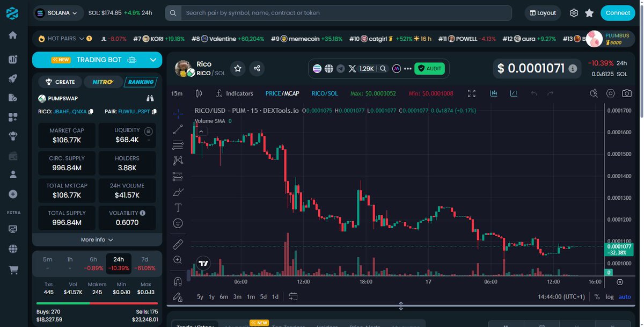
Task: Open the 15m interval selector
Action: [x=177, y=93]
